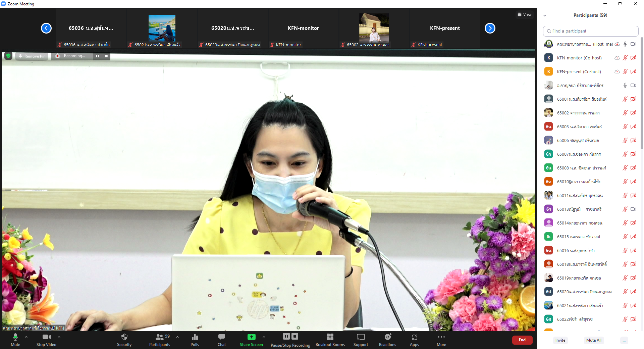Collapse the Participants panel using the top chevron
Viewport: 644px width, 349px height.
point(545,15)
